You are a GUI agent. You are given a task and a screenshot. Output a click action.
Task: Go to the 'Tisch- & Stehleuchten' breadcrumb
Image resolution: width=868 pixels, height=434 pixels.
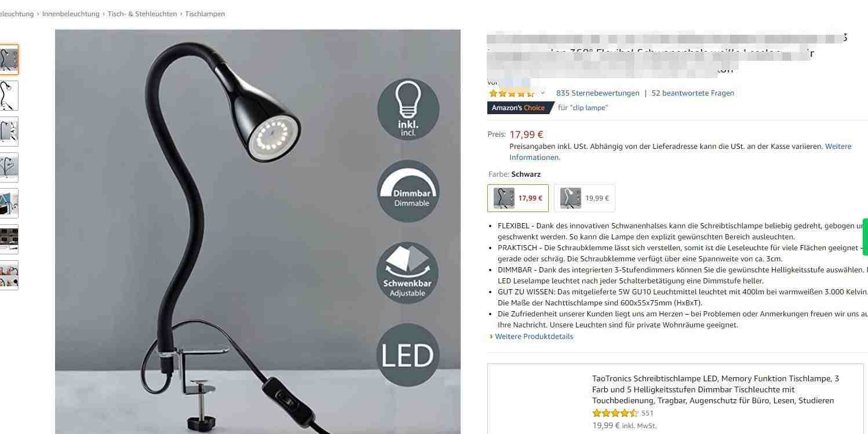143,14
